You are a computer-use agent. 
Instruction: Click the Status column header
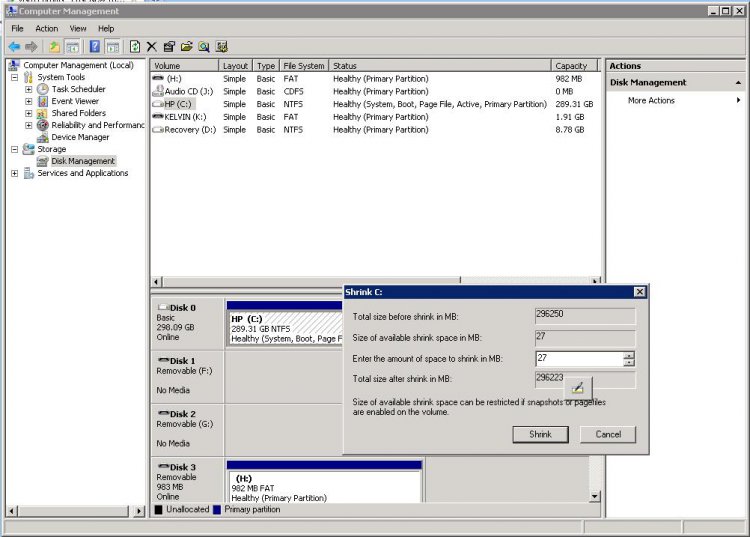pos(440,66)
